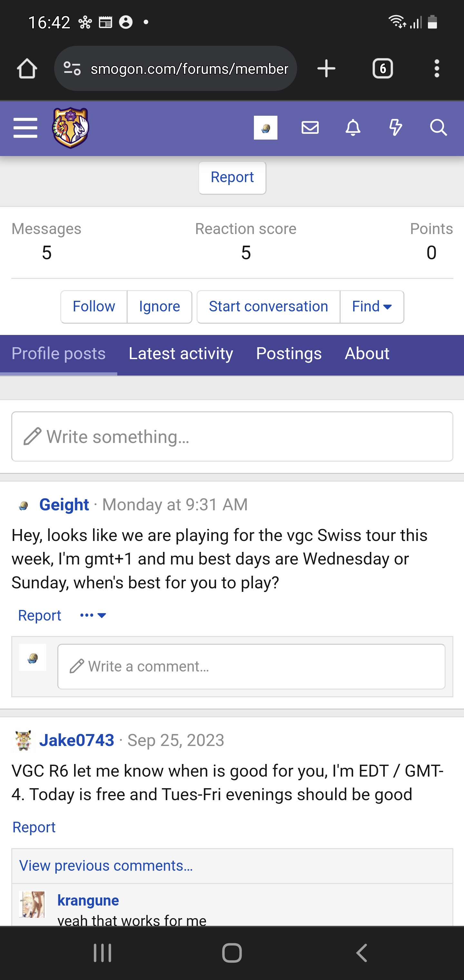Screen dimensions: 464x980
Task: Open the hamburger navigation menu
Action: [x=25, y=128]
